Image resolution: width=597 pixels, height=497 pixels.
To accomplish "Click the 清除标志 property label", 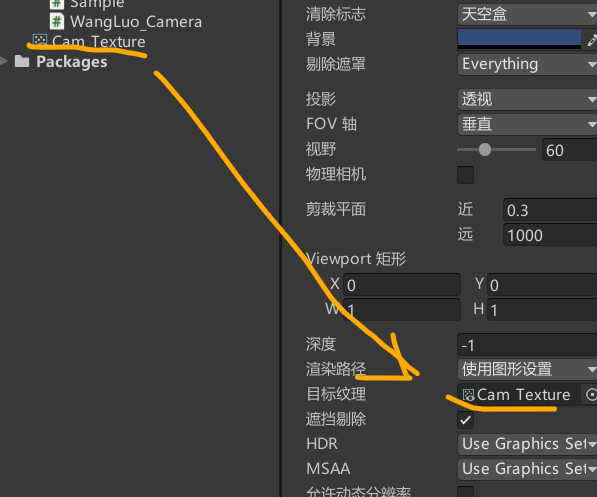I will [x=335, y=14].
